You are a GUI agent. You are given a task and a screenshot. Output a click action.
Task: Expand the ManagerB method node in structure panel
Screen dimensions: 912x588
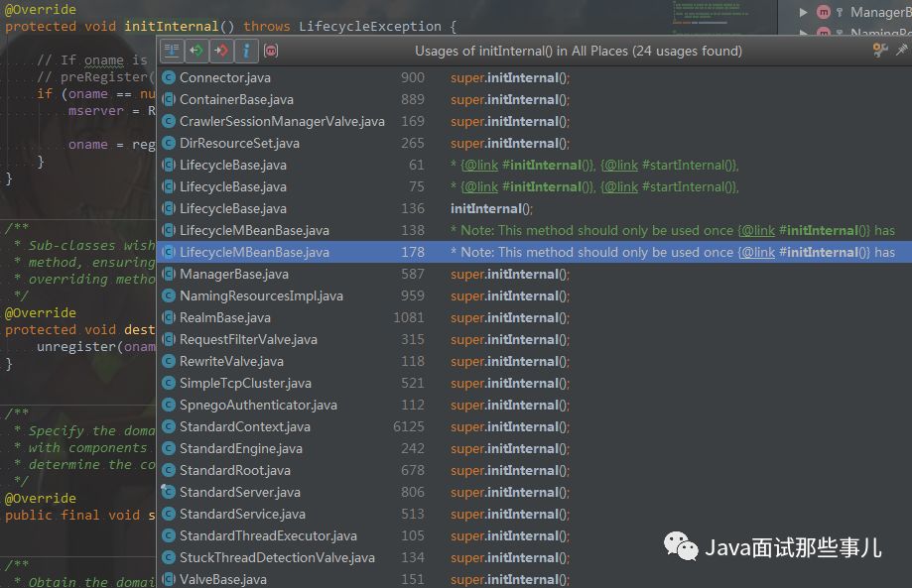click(803, 12)
